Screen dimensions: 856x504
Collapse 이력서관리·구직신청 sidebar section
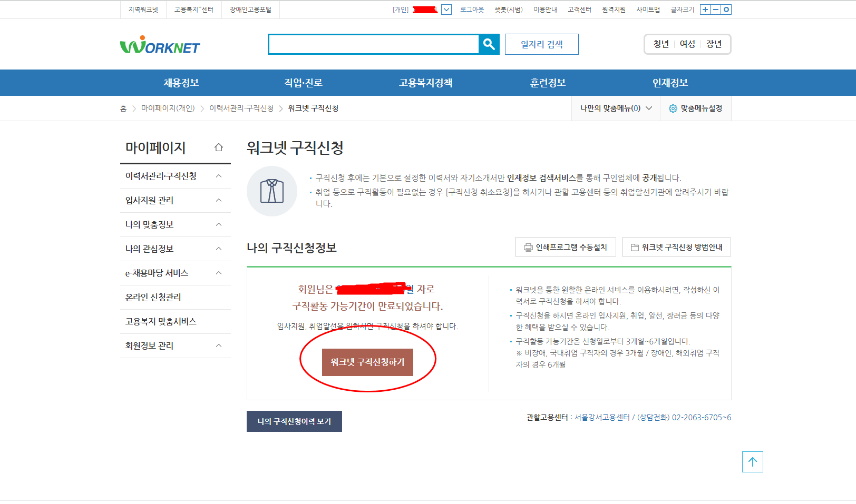[x=219, y=176]
